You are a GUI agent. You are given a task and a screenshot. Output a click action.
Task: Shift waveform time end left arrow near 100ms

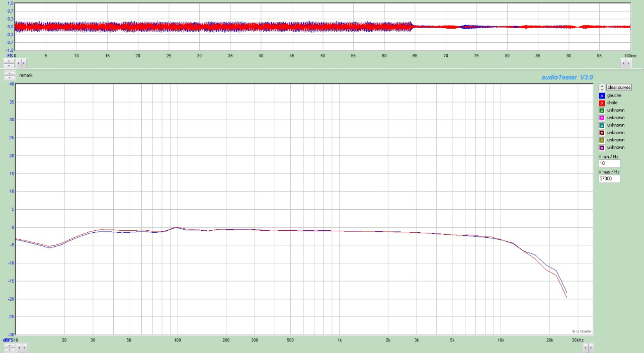[623, 63]
